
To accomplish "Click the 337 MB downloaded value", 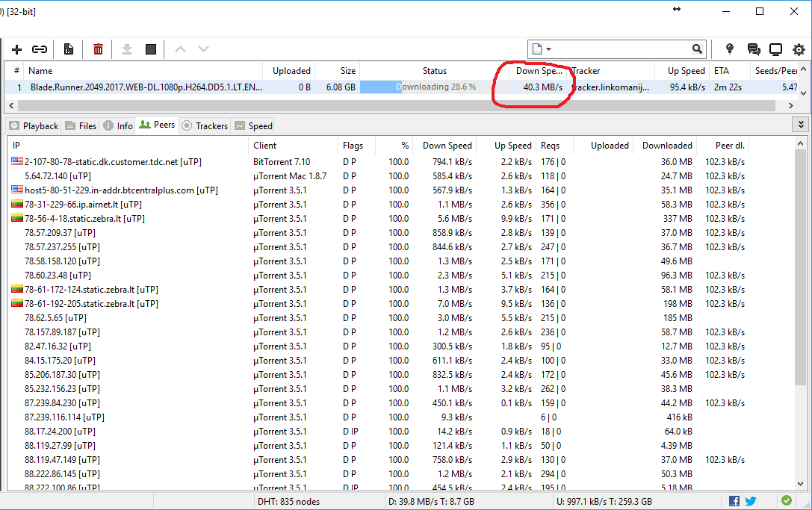I will [678, 219].
